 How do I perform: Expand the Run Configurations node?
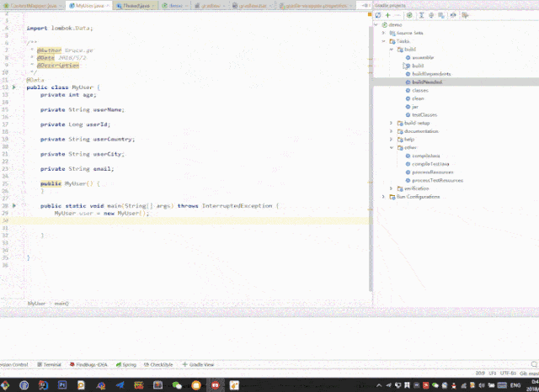[384, 197]
